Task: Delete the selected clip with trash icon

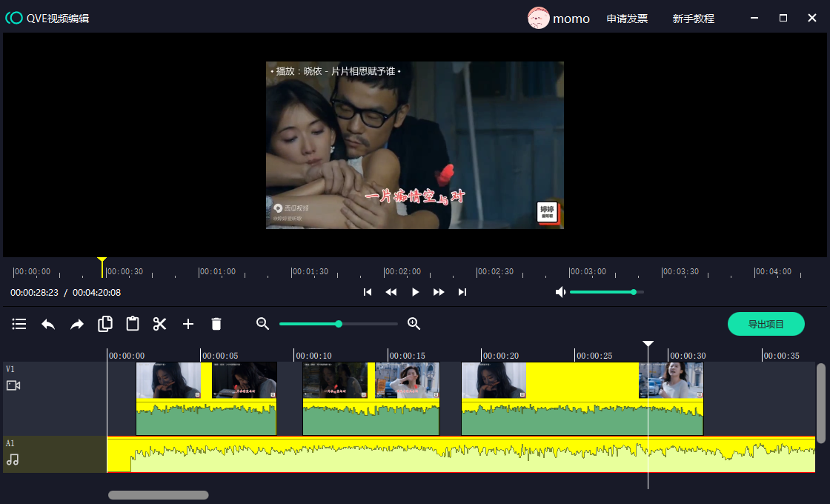Action: tap(216, 324)
